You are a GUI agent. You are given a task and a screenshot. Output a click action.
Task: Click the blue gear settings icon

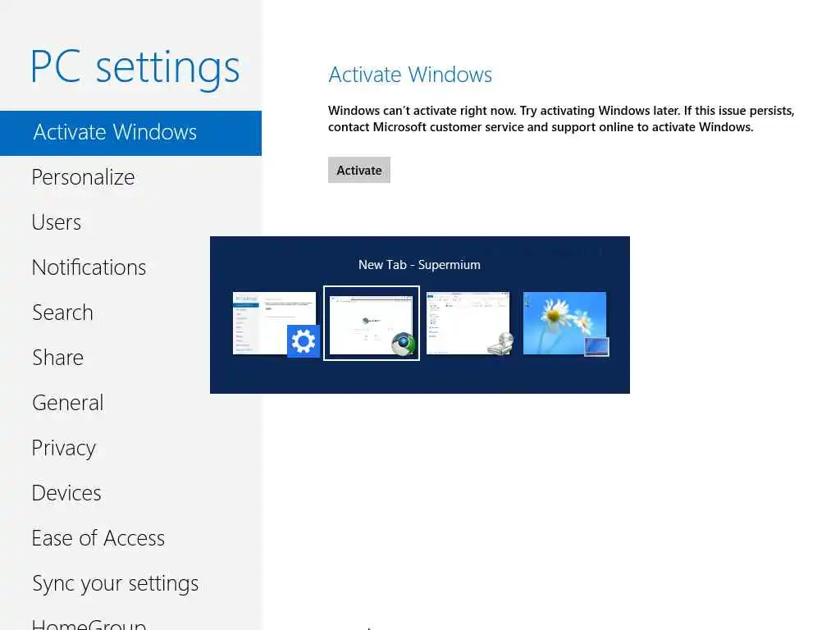[x=304, y=341]
